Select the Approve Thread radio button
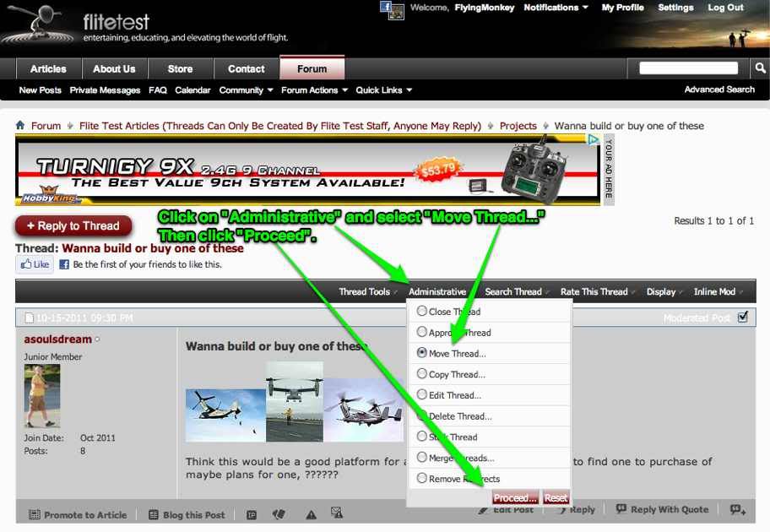This screenshot has height=532, width=770. coord(421,332)
